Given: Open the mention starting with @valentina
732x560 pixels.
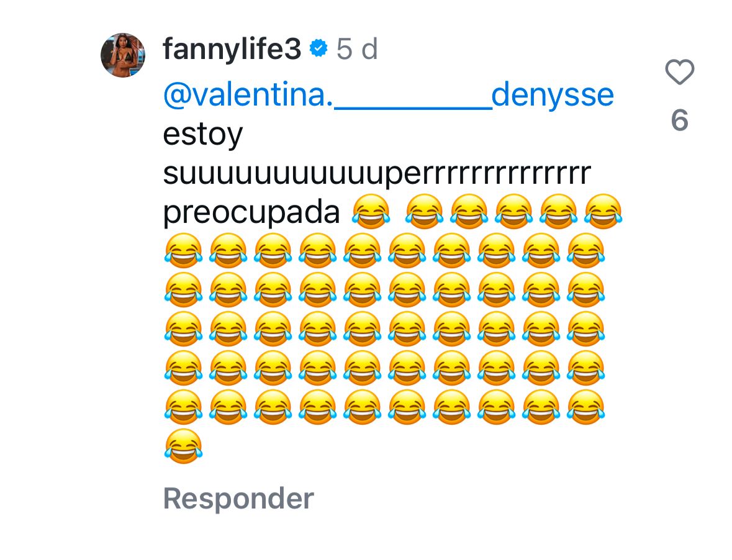Looking at the screenshot, I should 248,96.
